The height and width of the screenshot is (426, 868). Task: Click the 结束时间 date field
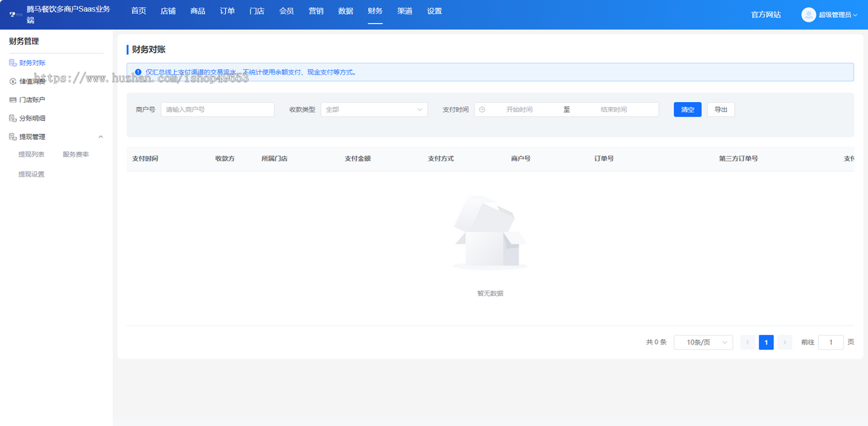(x=613, y=109)
